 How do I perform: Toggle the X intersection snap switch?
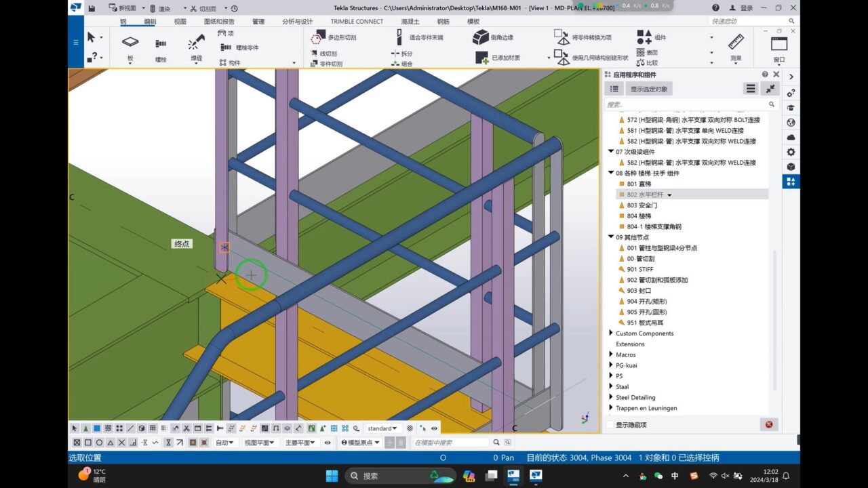[x=121, y=443]
